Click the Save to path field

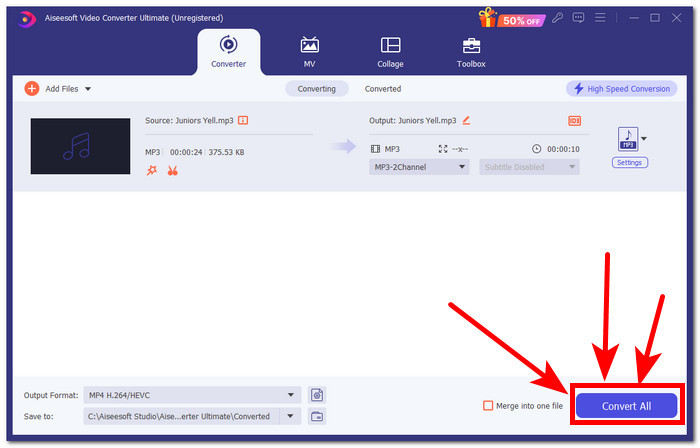[x=181, y=416]
